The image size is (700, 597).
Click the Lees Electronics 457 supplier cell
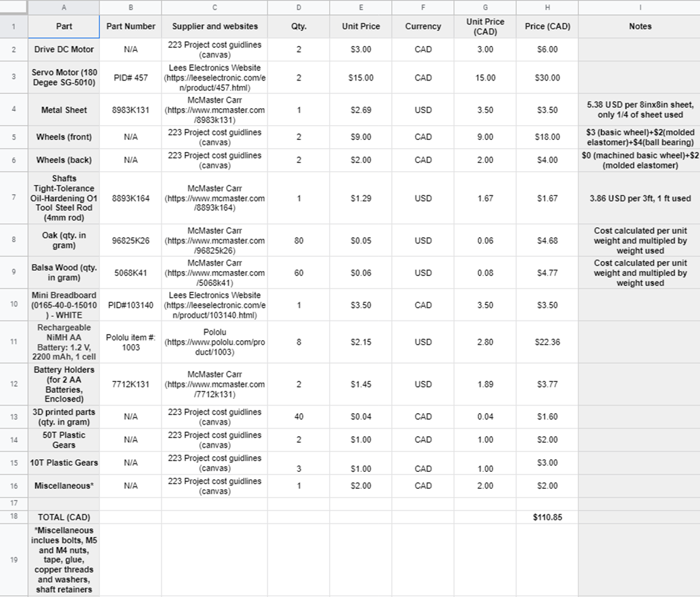[x=215, y=77]
